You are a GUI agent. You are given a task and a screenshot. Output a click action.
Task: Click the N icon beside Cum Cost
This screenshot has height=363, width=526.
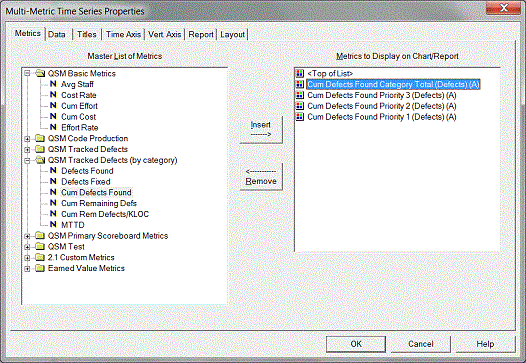point(53,116)
